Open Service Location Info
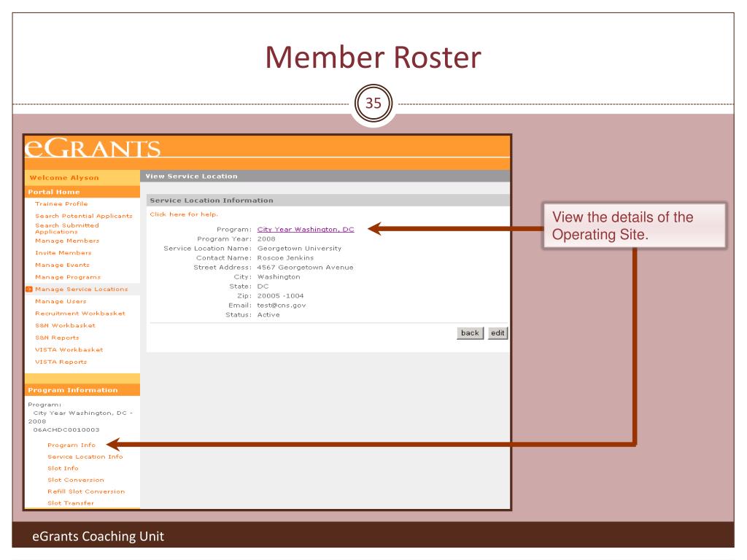747x560 pixels. coord(85,456)
